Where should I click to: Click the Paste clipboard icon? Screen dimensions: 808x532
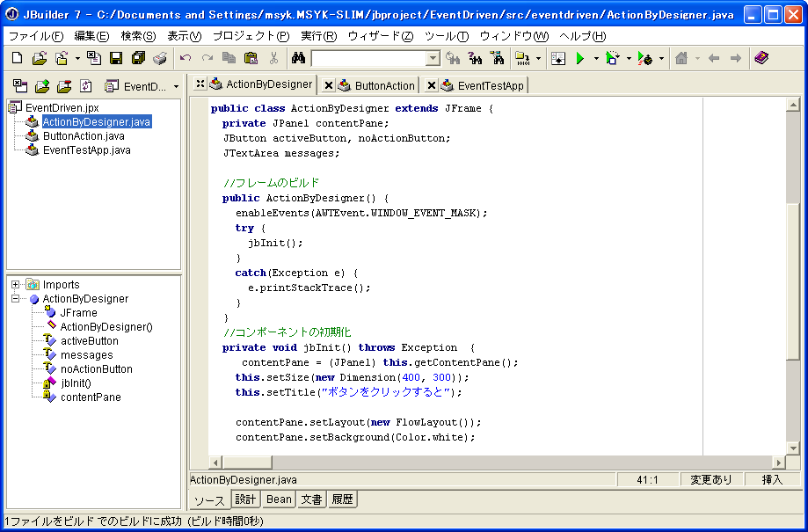[x=251, y=58]
